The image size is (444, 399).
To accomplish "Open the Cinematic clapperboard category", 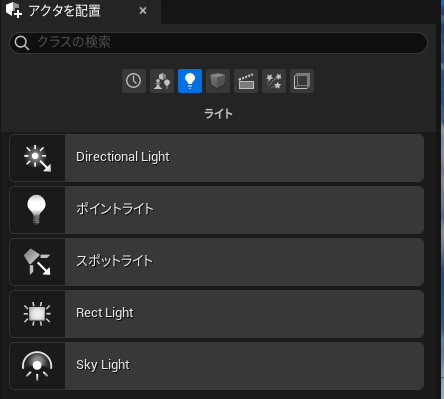I will click(x=246, y=81).
